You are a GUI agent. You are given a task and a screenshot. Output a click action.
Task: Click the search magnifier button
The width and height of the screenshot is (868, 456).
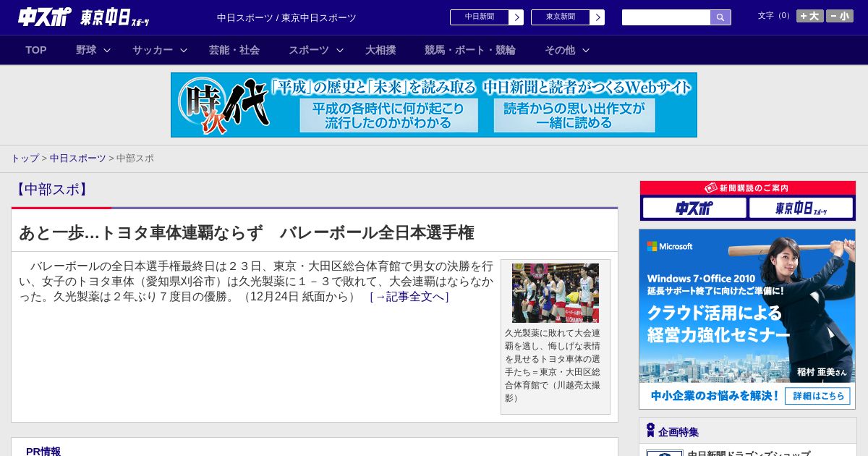coord(720,17)
